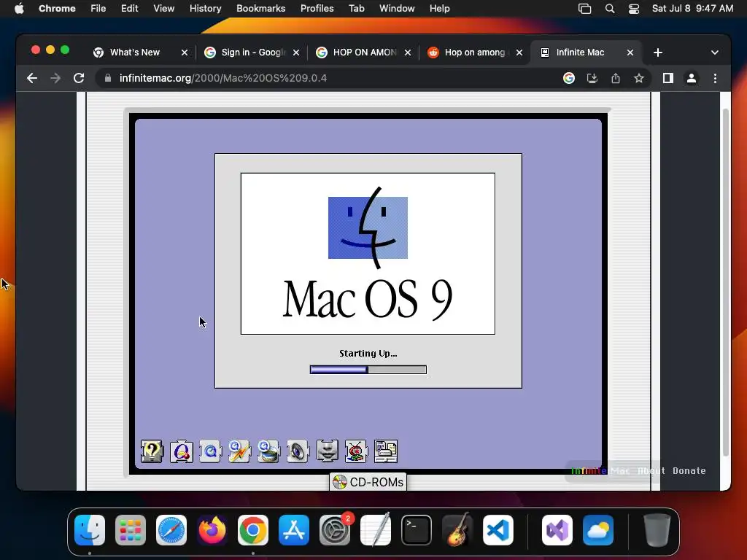
Task: Click the Infinite Mac colored logo text
Action: pyautogui.click(x=600, y=470)
